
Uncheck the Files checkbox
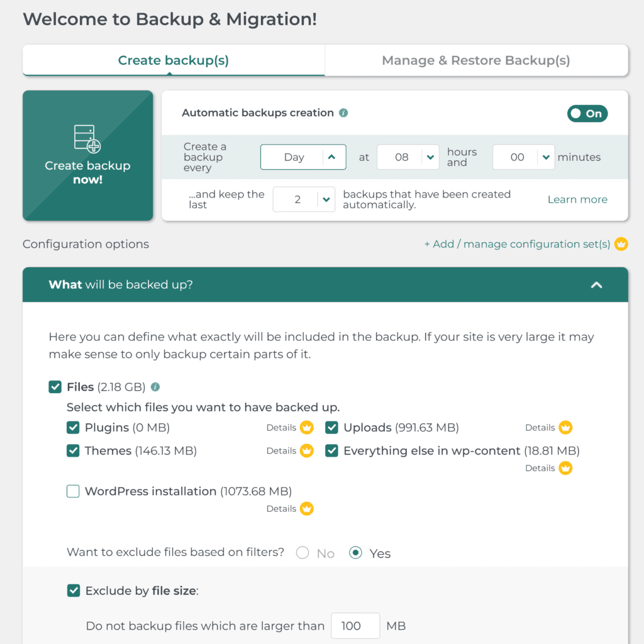(55, 387)
